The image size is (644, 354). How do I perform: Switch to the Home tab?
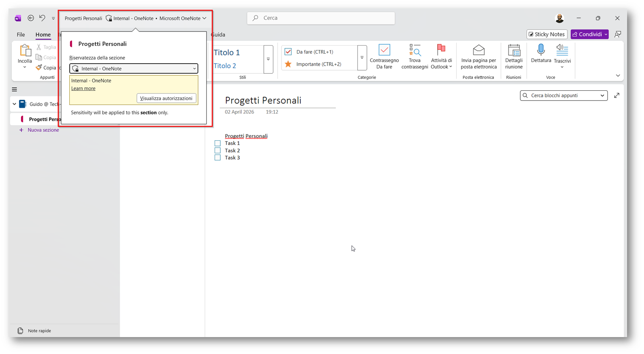coord(43,35)
